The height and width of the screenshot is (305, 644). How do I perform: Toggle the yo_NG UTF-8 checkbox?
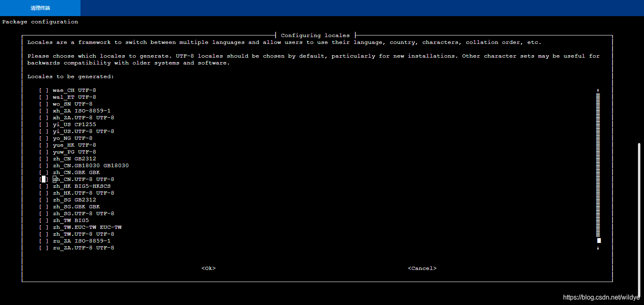[x=43, y=138]
